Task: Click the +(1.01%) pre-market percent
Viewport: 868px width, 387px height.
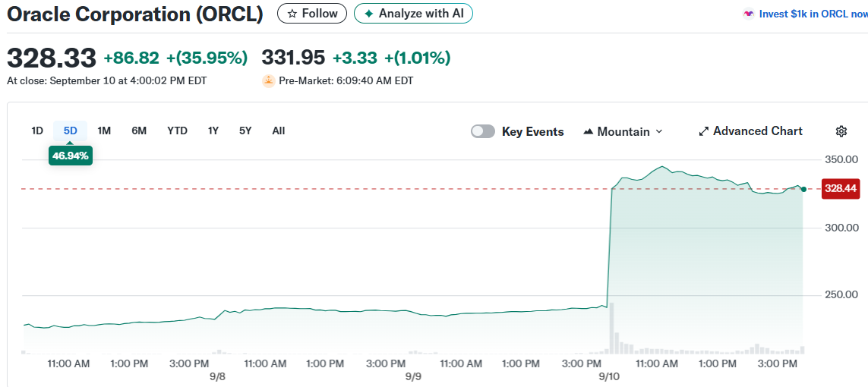Action: point(418,58)
